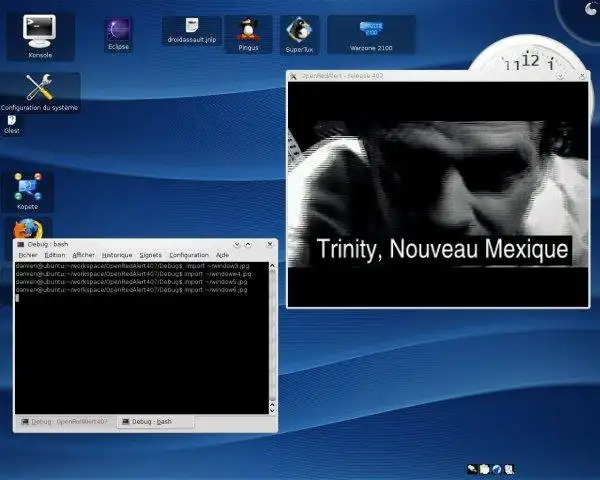The image size is (600, 480).
Task: Launch the Kopete messenger icon
Action: 28,191
